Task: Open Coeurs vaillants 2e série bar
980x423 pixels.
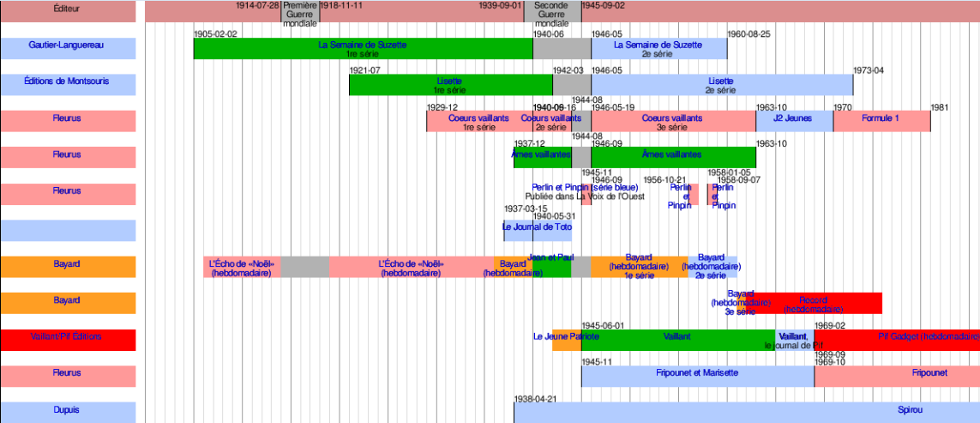Action: point(552,121)
